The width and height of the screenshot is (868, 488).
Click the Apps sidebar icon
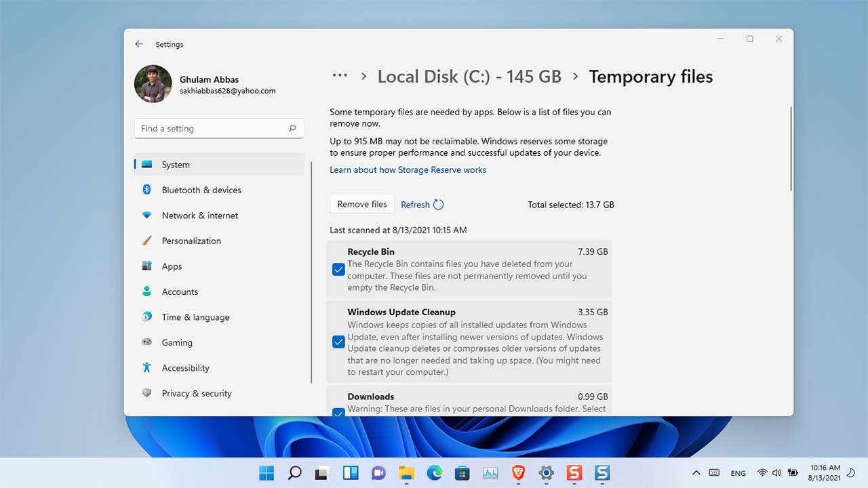[146, 266]
